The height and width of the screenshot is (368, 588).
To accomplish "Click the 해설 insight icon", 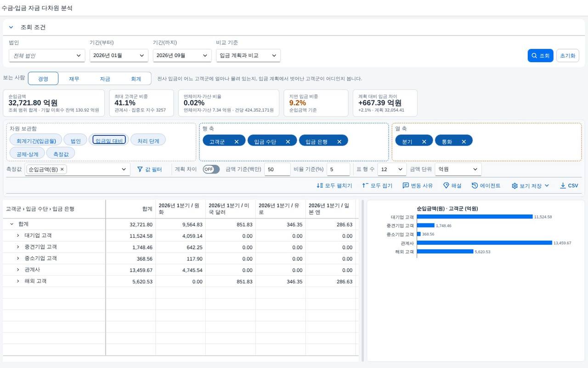I will (x=446, y=186).
